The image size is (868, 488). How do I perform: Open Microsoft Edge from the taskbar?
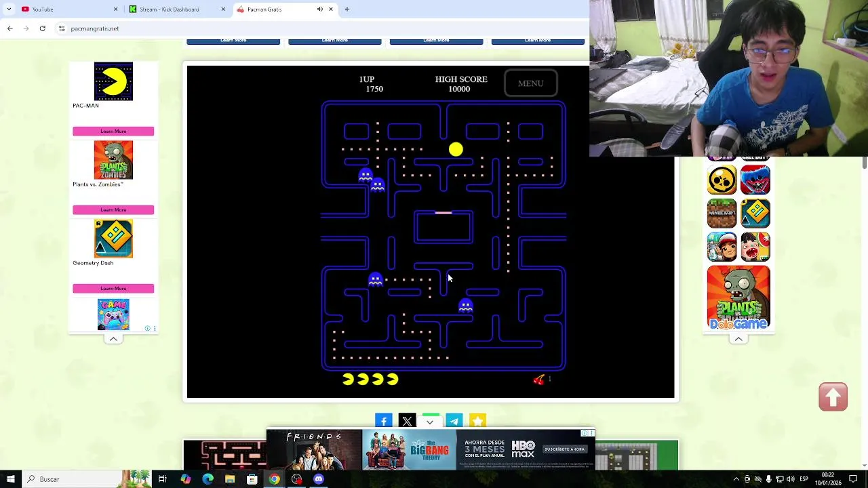(208, 479)
